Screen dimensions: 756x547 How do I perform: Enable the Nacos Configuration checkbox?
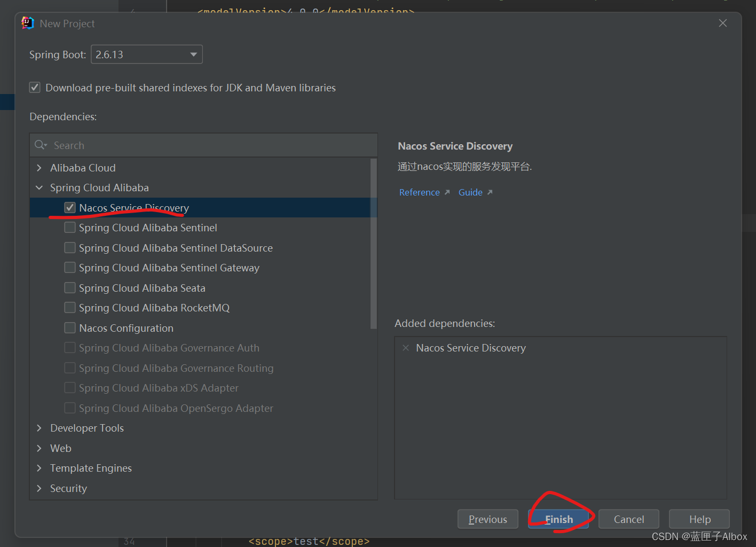[70, 328]
